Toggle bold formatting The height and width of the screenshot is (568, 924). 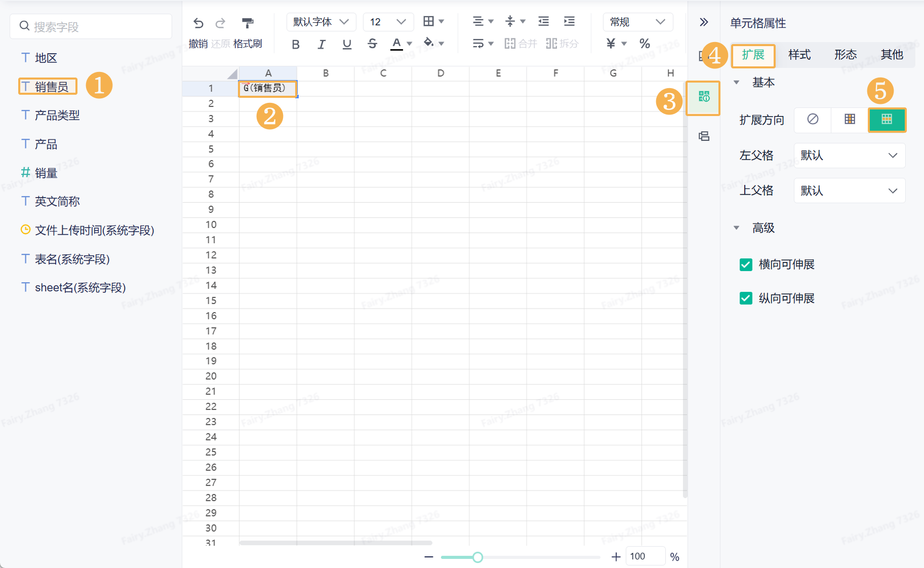click(x=296, y=44)
